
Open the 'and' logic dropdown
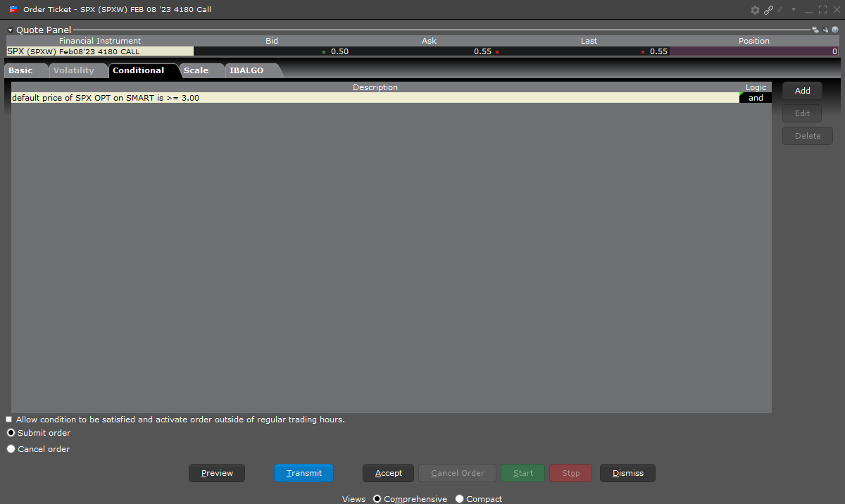coord(756,98)
